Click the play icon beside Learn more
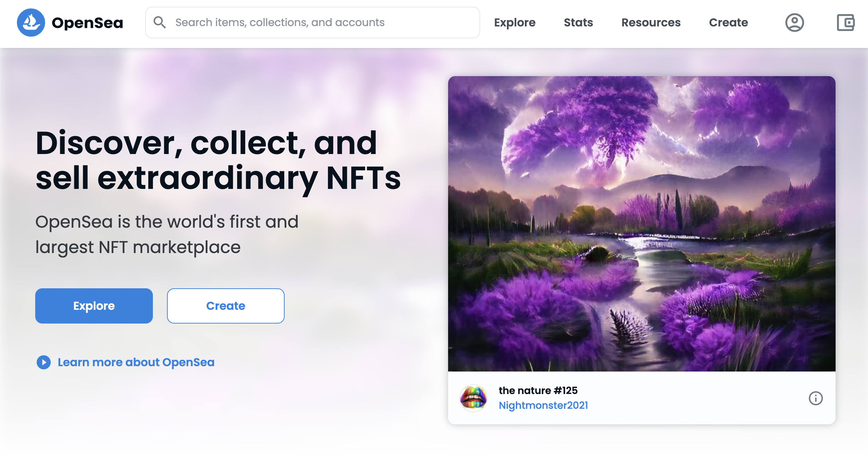The height and width of the screenshot is (461, 868). [44, 362]
